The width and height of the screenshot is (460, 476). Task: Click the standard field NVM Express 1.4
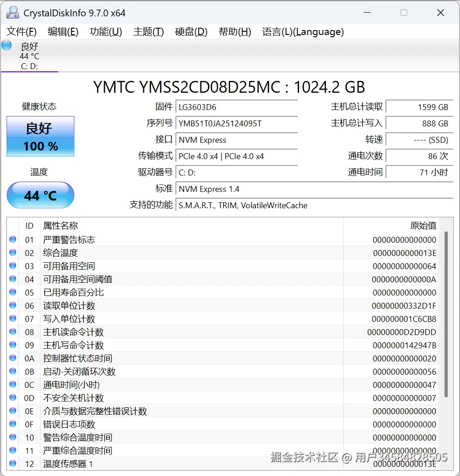(x=315, y=189)
